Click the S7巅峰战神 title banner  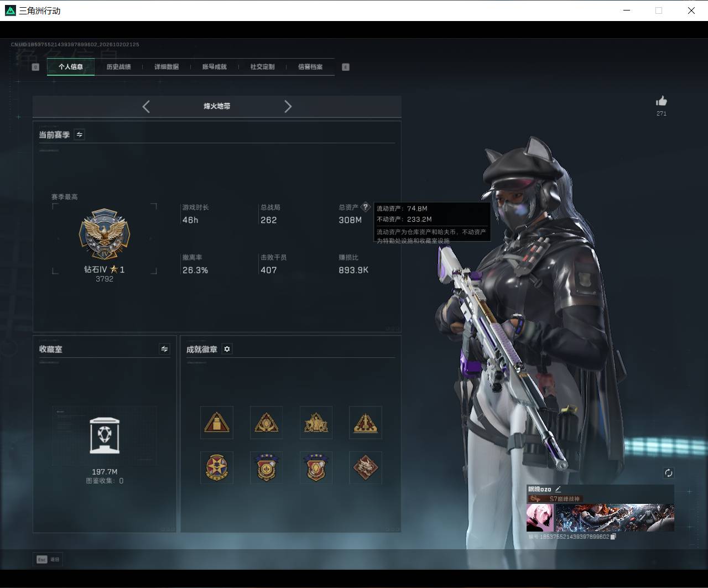pos(554,499)
